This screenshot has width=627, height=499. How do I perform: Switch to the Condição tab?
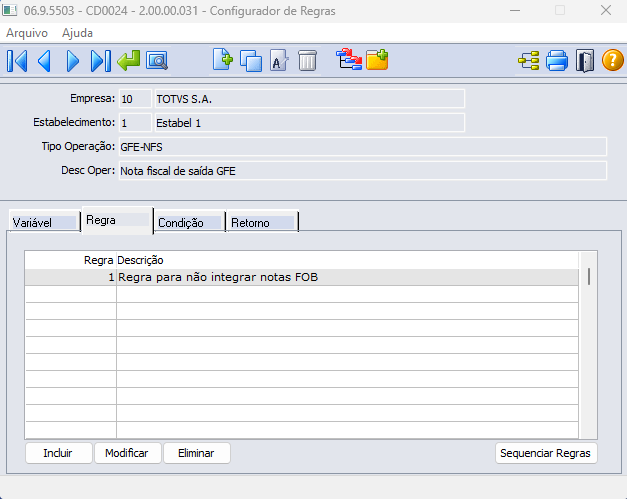pos(190,222)
